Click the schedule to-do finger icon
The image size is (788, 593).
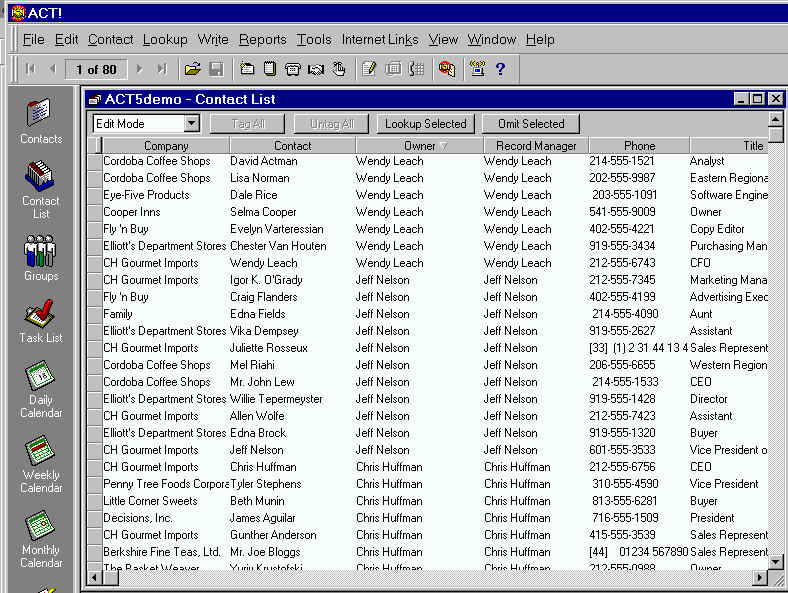pyautogui.click(x=339, y=69)
